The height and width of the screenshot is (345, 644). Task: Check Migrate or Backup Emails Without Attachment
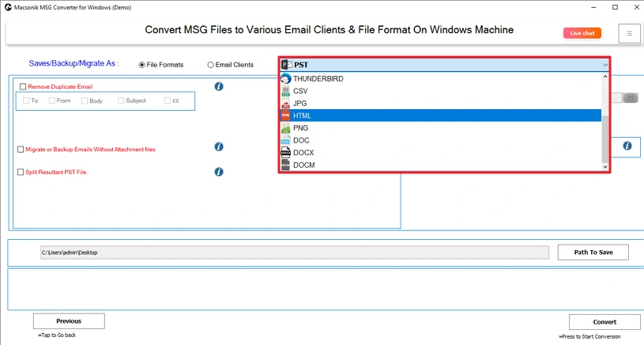pyautogui.click(x=21, y=149)
